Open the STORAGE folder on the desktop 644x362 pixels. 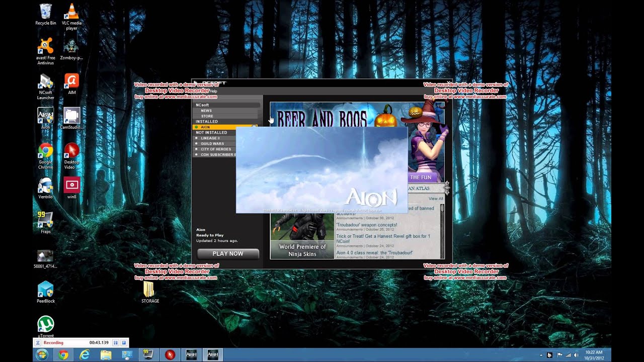point(150,292)
